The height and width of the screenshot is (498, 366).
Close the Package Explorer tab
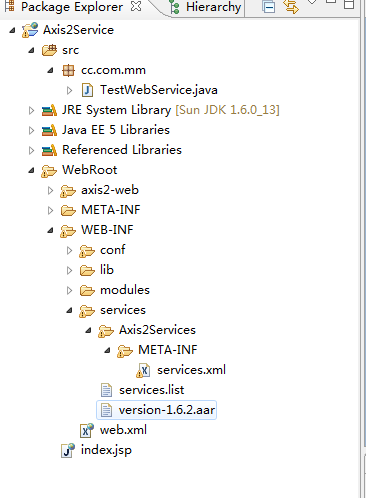[136, 6]
